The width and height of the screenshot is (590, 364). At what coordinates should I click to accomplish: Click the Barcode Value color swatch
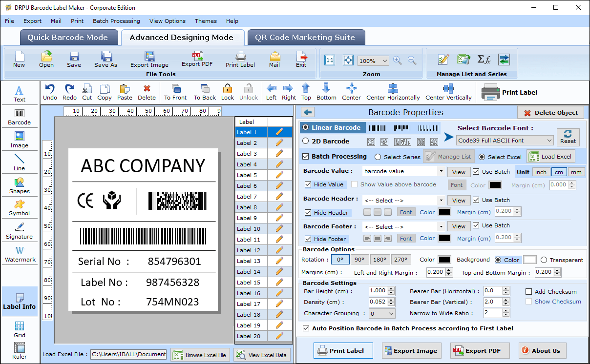495,185
